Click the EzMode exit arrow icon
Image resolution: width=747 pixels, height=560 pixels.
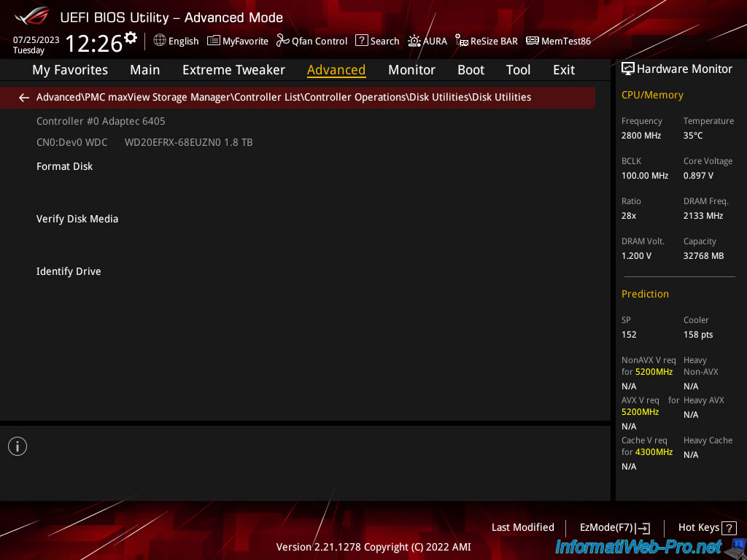pyautogui.click(x=643, y=528)
